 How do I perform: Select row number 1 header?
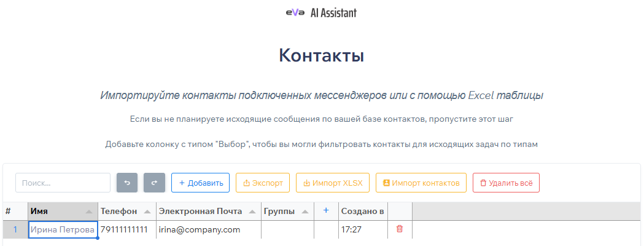(15, 229)
